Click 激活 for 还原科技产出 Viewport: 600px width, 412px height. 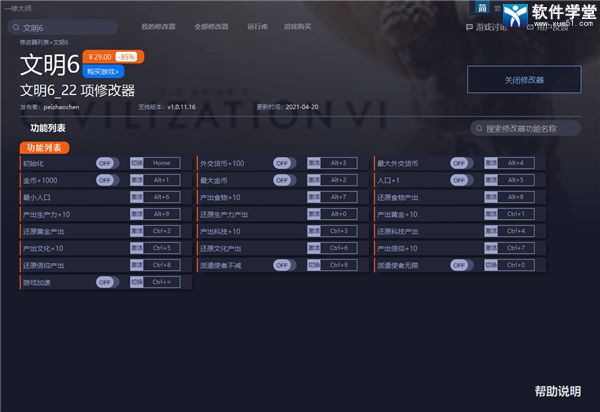491,231
